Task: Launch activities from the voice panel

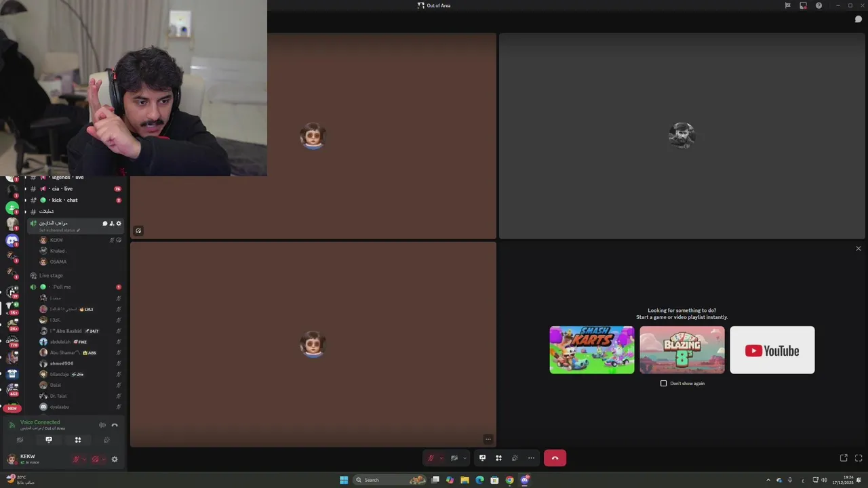Action: click(x=78, y=440)
